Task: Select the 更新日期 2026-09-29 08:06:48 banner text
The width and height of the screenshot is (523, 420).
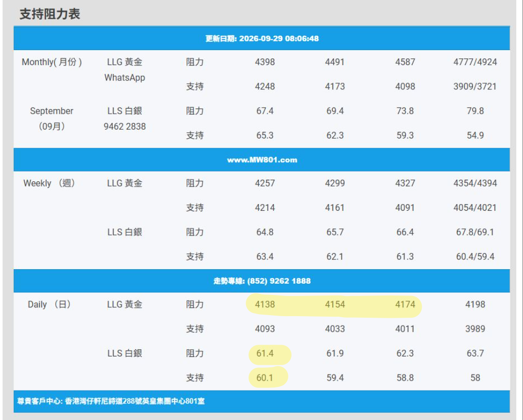Action: [262, 39]
